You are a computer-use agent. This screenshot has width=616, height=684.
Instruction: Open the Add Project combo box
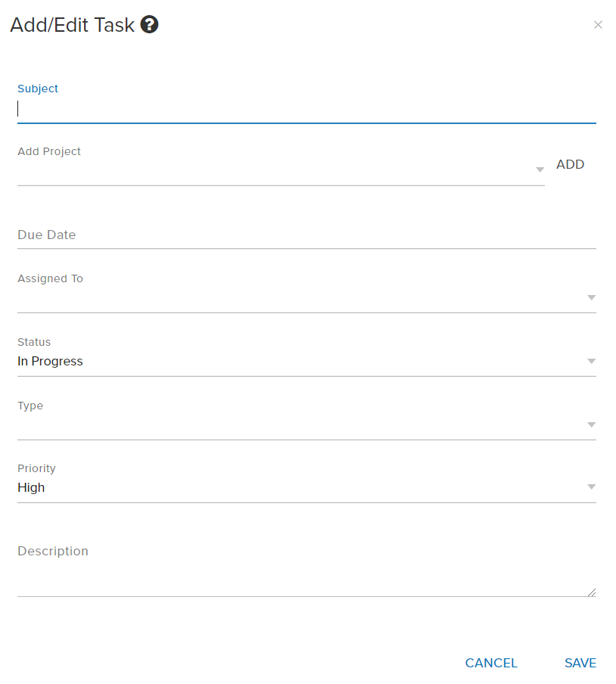[272, 171]
